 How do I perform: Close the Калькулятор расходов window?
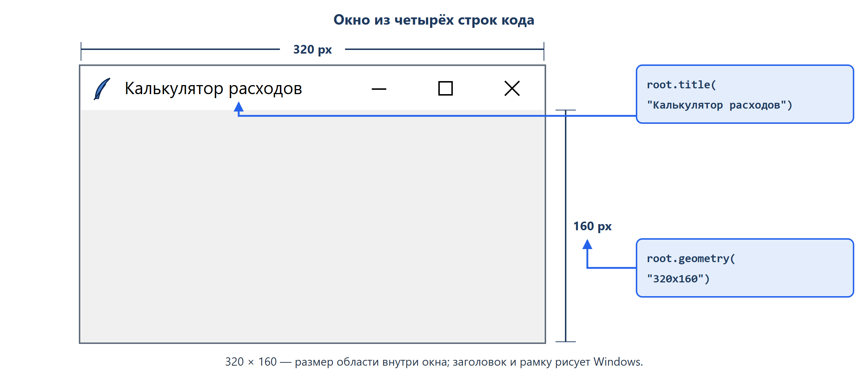pyautogui.click(x=512, y=88)
